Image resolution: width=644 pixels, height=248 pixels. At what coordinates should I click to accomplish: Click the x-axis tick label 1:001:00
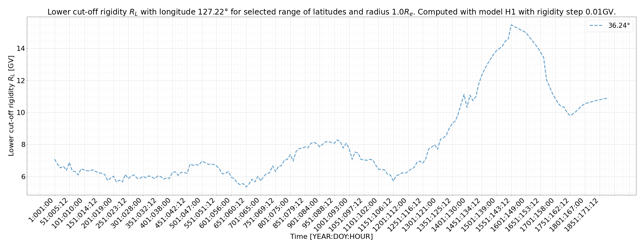(x=41, y=211)
